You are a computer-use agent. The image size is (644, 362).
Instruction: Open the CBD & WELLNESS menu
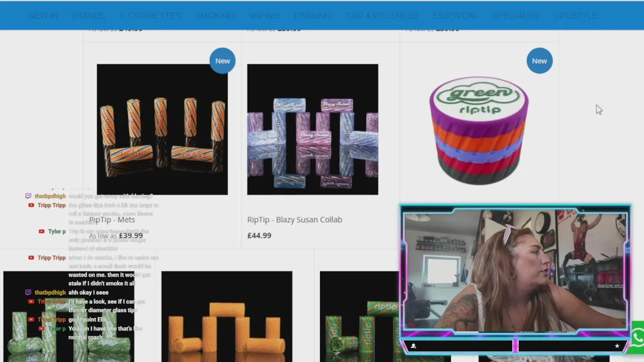pos(382,16)
